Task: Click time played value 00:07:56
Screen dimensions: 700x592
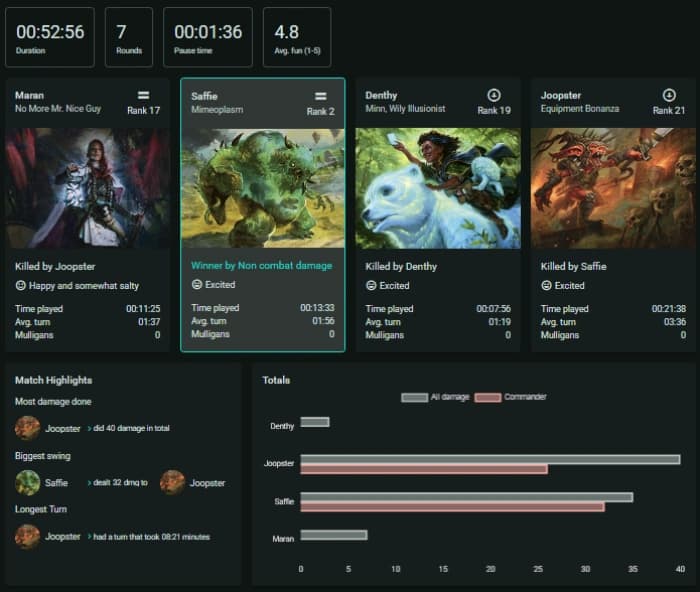Action: click(x=493, y=309)
